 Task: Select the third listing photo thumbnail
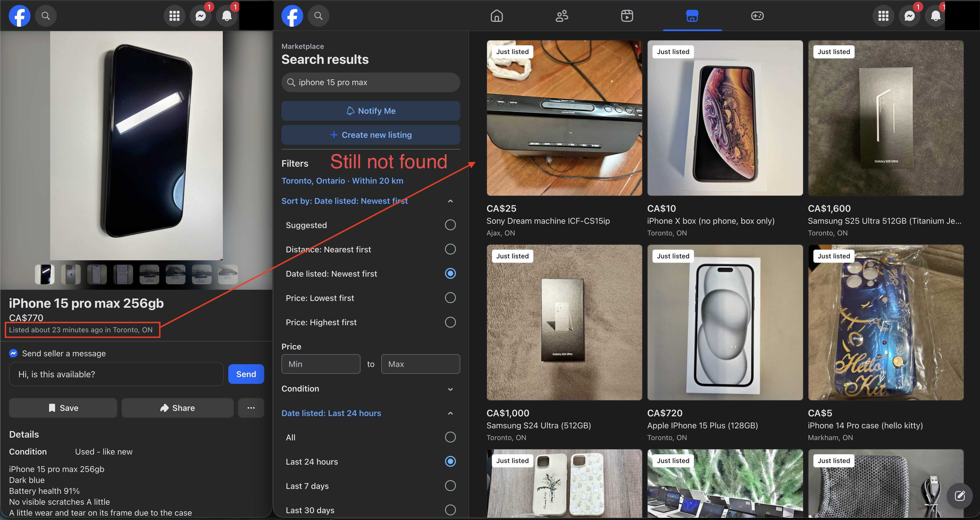pyautogui.click(x=97, y=274)
